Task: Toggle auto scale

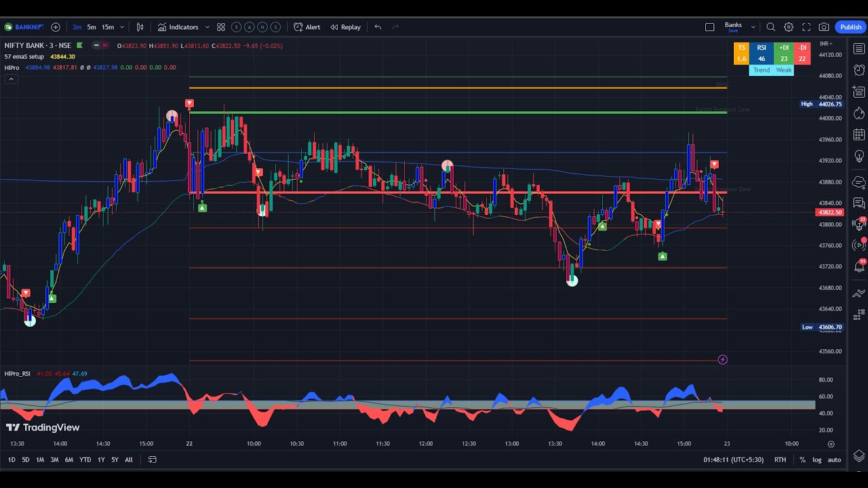Action: [x=834, y=460]
